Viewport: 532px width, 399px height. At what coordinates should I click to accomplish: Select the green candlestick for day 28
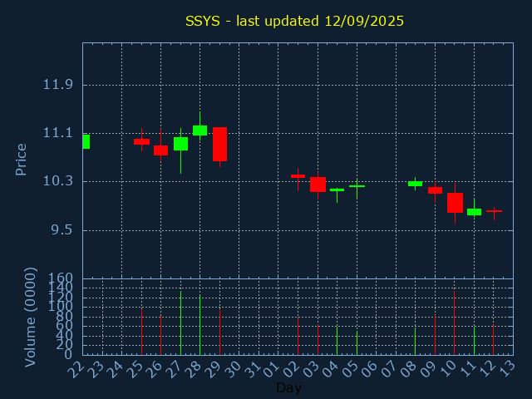click(199, 131)
